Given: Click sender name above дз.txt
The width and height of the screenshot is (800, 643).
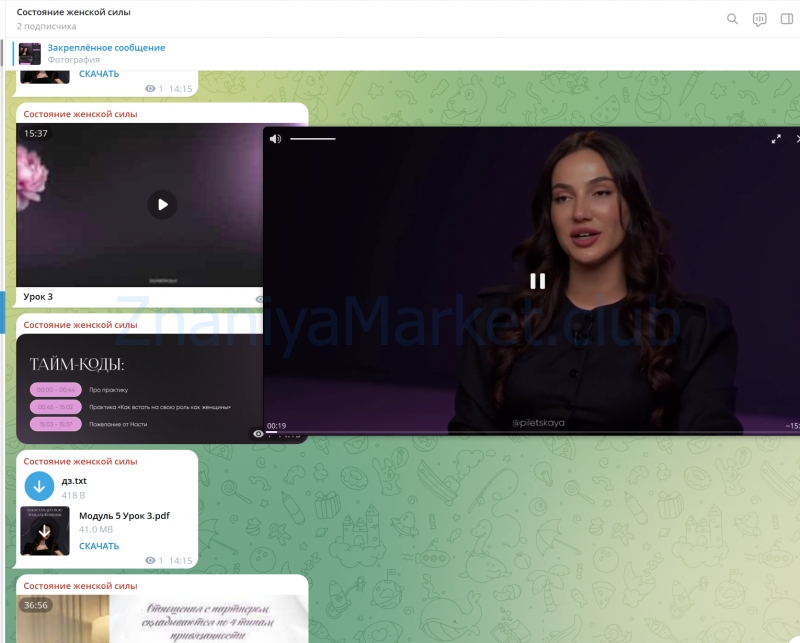Looking at the screenshot, I should (80, 461).
